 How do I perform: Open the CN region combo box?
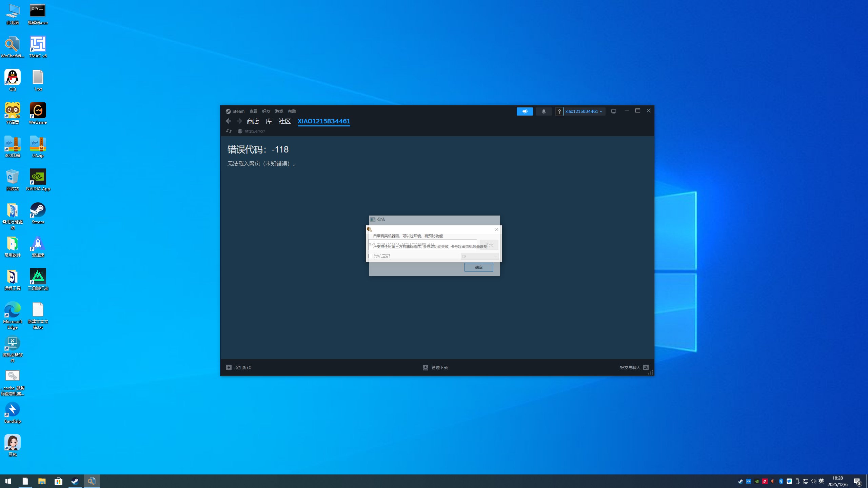(479, 256)
